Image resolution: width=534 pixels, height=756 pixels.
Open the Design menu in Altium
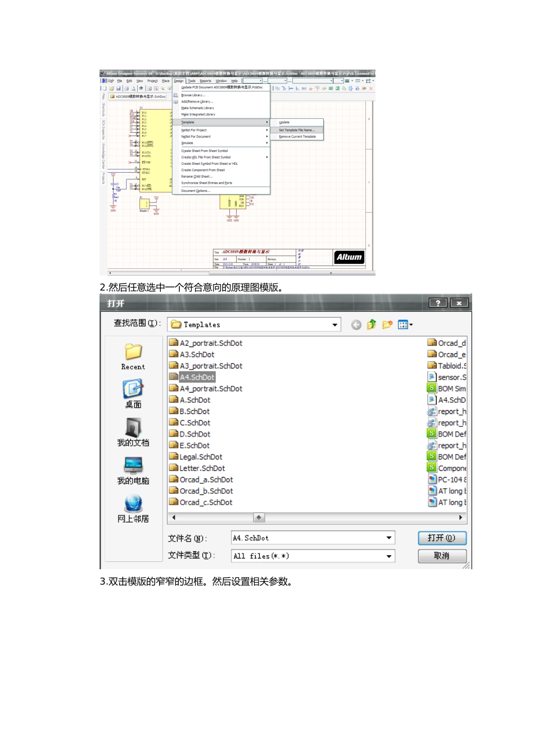click(179, 81)
